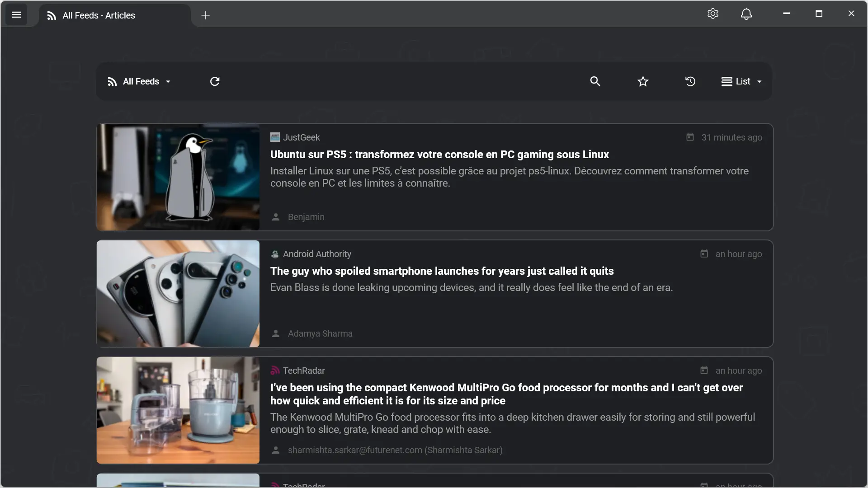Click the Kenwood MultiPro description text
This screenshot has width=868, height=488.
(513, 423)
